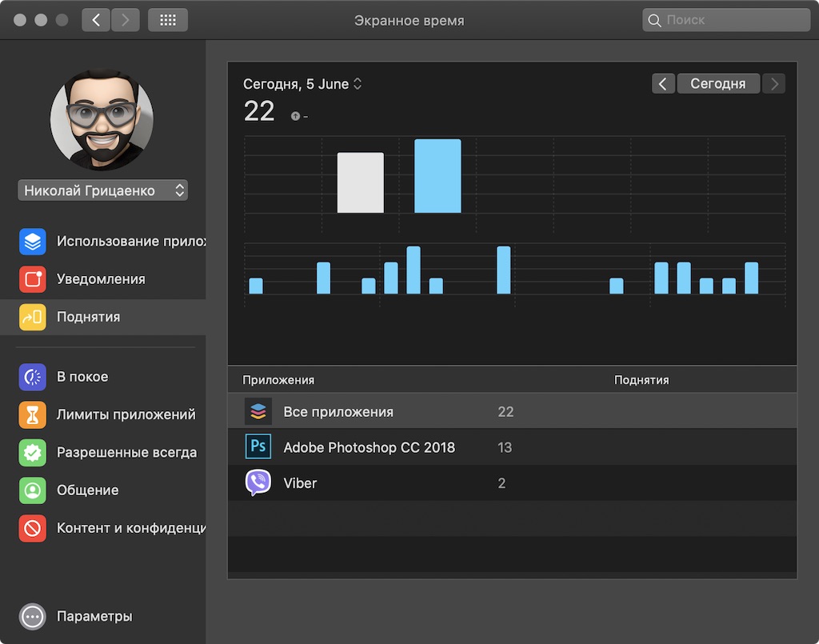Open the Сегодня, 5 June date picker
This screenshot has width=819, height=644.
(302, 84)
